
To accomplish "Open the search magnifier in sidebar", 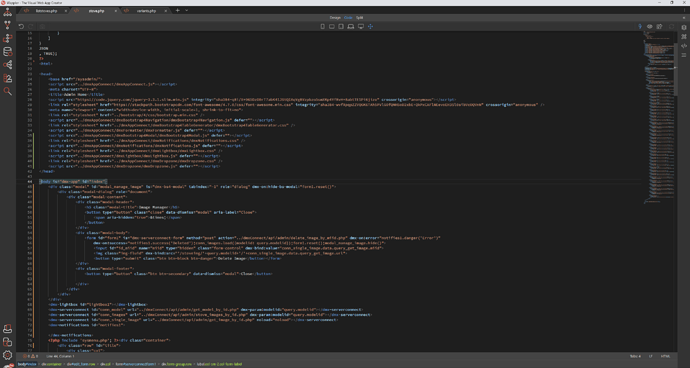I will (x=7, y=91).
